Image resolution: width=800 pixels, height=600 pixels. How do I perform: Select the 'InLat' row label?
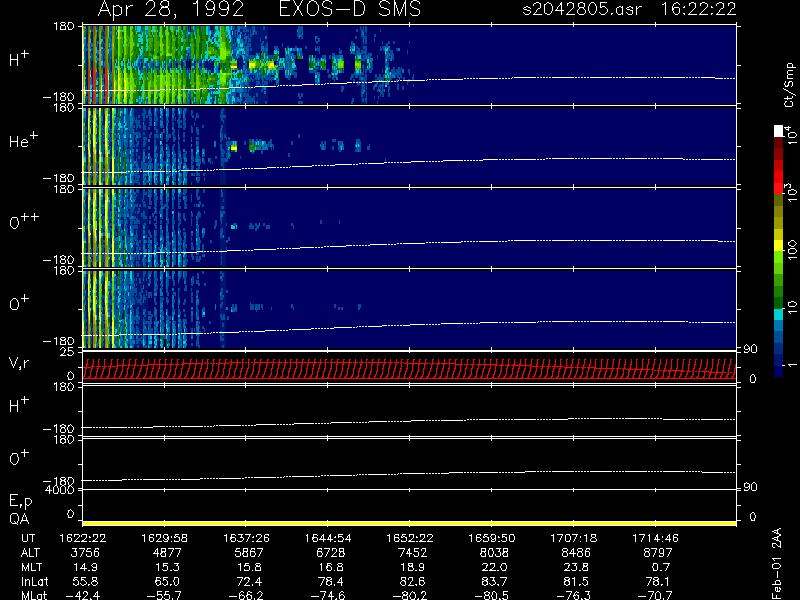pyautogui.click(x=34, y=581)
